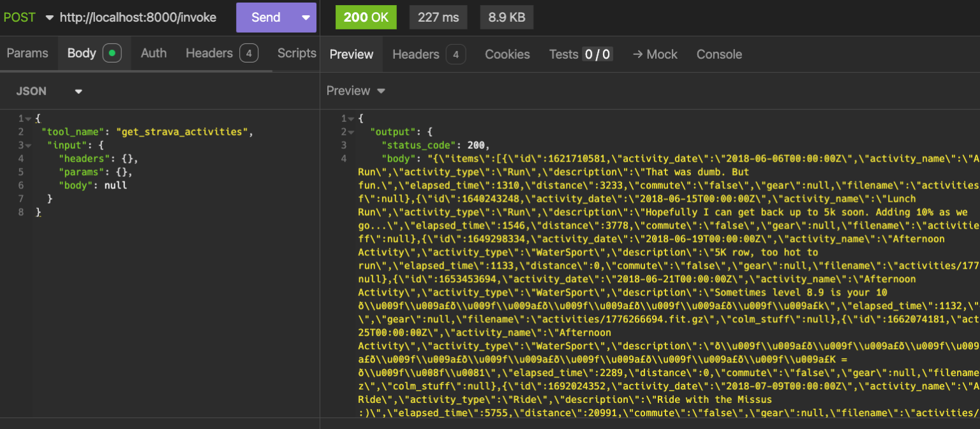Check the Tests 0/0 results
The width and height of the screenshot is (980, 429).
tap(581, 54)
